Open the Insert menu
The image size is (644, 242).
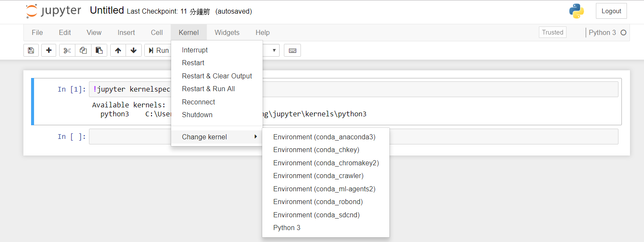126,32
